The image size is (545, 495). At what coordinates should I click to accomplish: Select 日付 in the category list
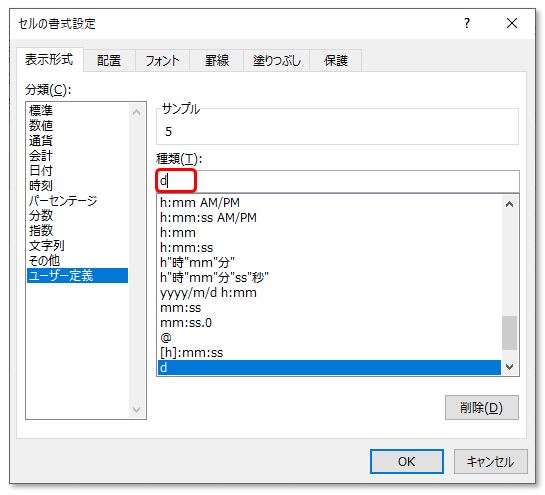[41, 171]
